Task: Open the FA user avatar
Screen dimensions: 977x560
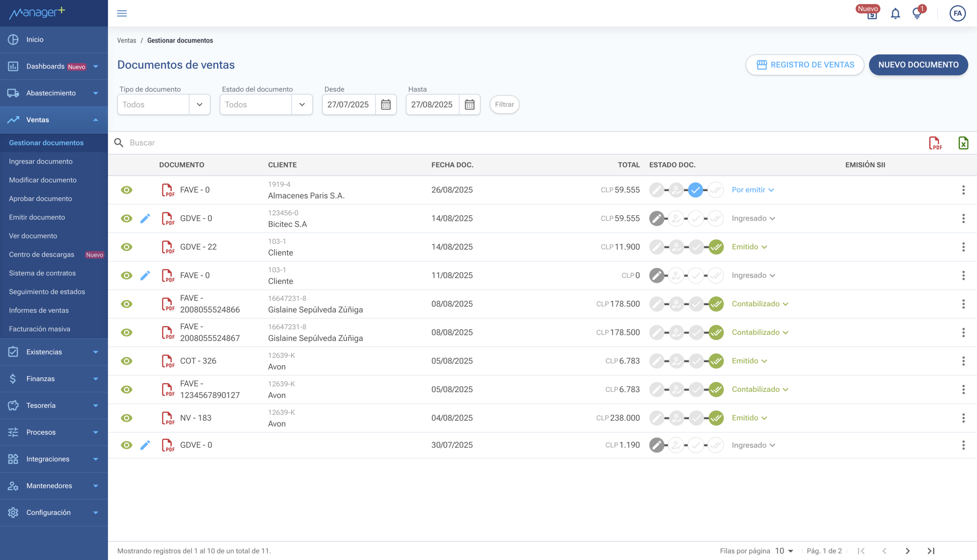Action: pos(958,13)
